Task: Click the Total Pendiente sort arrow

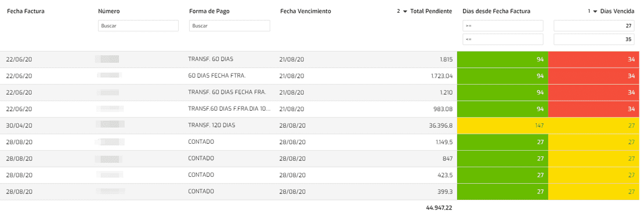Action: click(x=406, y=12)
